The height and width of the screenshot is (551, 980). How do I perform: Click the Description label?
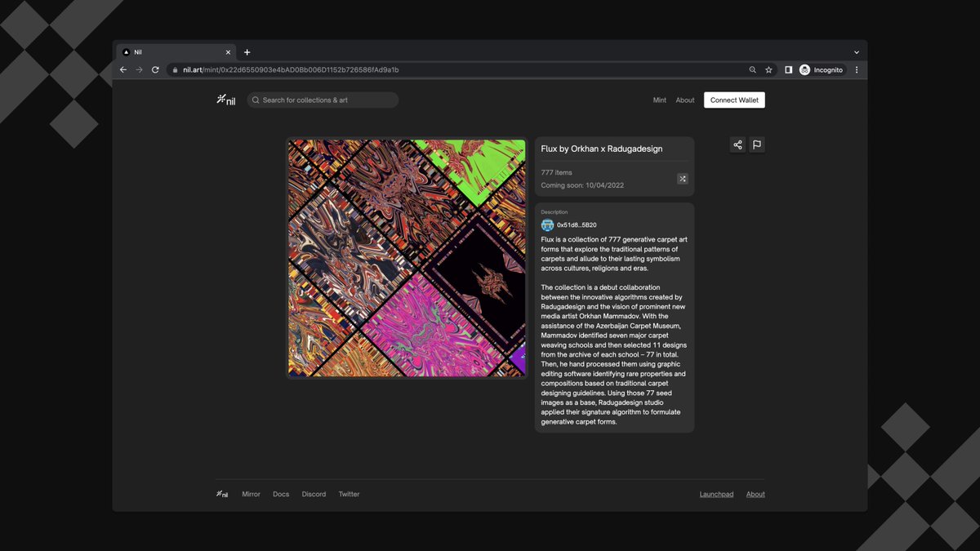click(554, 212)
